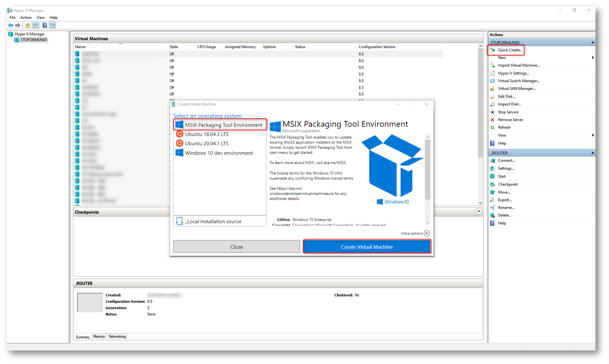Click the Ubuntu logo beside Ubuntu 18.04.3 LTS
Image resolution: width=609 pixels, height=364 pixels.
179,134
